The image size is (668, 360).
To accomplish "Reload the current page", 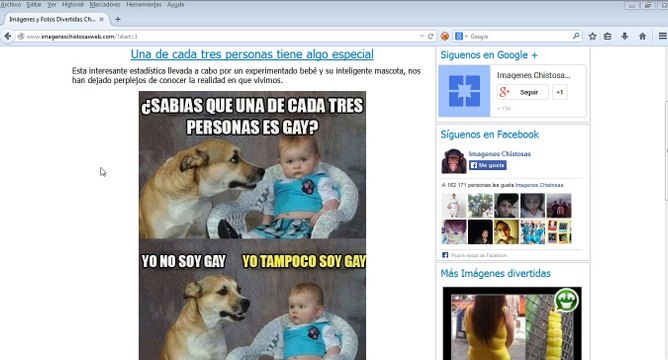I will pos(431,36).
